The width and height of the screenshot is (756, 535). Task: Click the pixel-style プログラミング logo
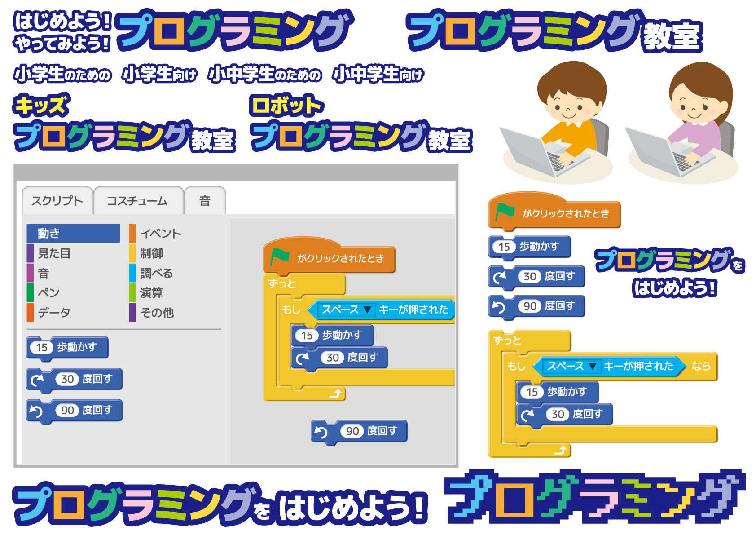(x=594, y=496)
